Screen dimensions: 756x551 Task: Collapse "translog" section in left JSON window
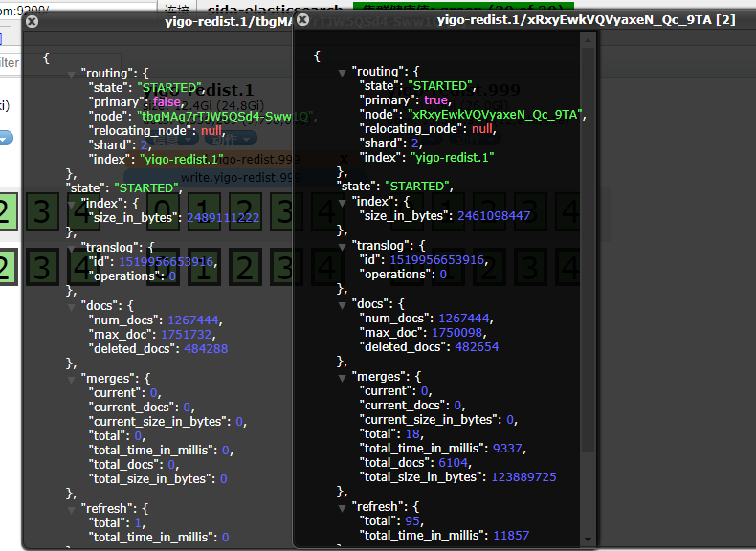tap(72, 249)
